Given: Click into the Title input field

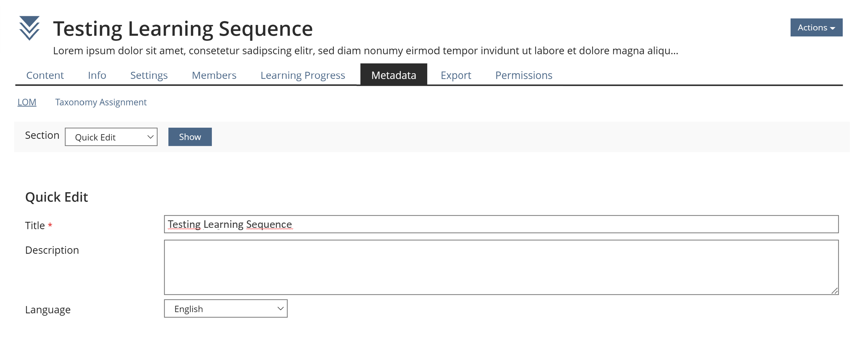Looking at the screenshot, I should click(501, 224).
